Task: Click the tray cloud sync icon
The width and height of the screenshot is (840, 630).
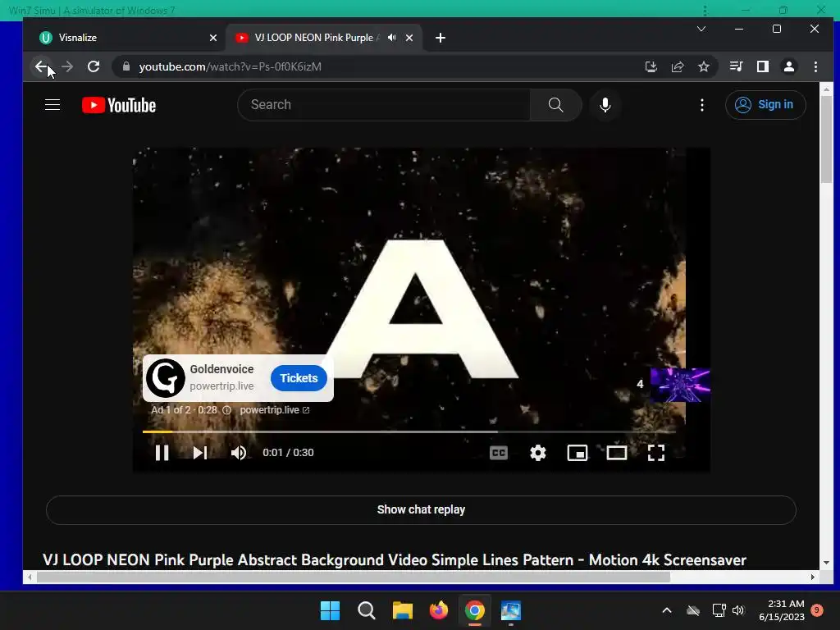Action: point(693,610)
